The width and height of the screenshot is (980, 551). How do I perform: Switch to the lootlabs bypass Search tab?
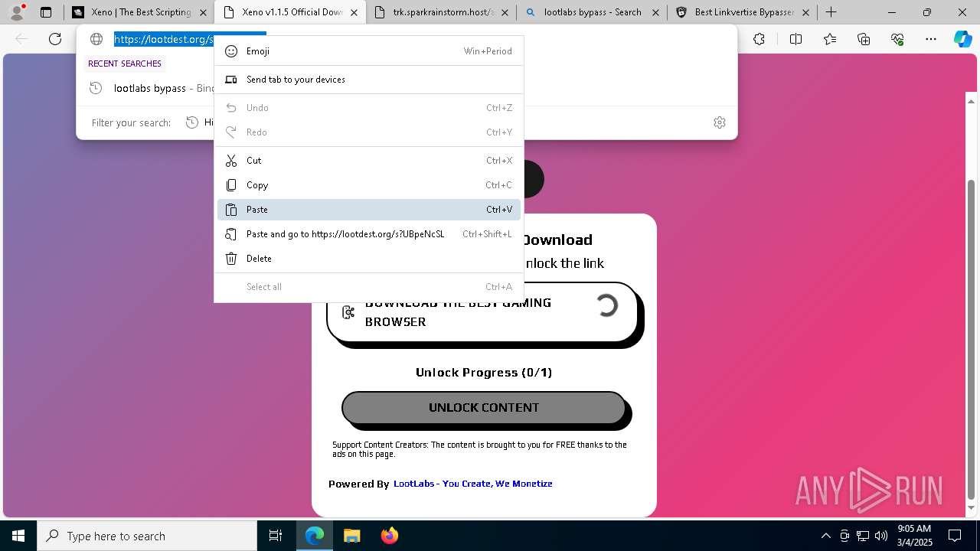[593, 12]
